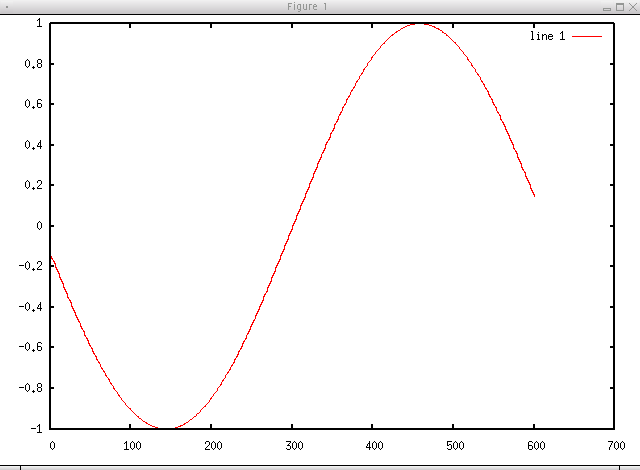
Task: Click x-axis label 200
Action: pyautogui.click(x=213, y=446)
